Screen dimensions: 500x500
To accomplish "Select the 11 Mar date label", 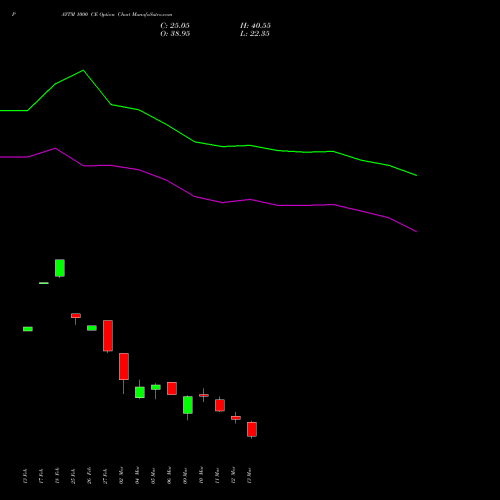I will 217,475.
